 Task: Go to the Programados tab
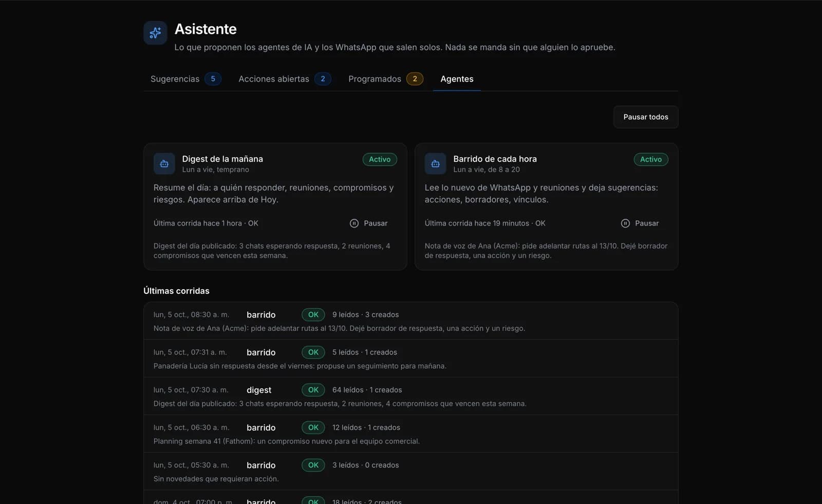click(x=385, y=79)
